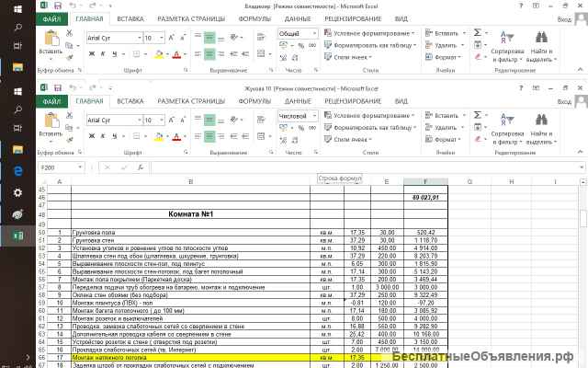Open ВСТАВКА tab in Владимир window
Viewport: 588px width, 368px height.
(x=130, y=18)
